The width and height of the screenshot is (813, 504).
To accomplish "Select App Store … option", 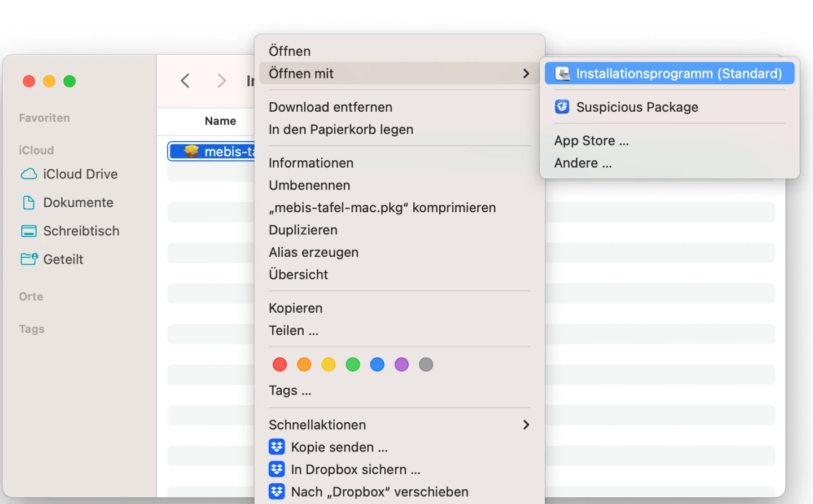I will pyautogui.click(x=591, y=141).
